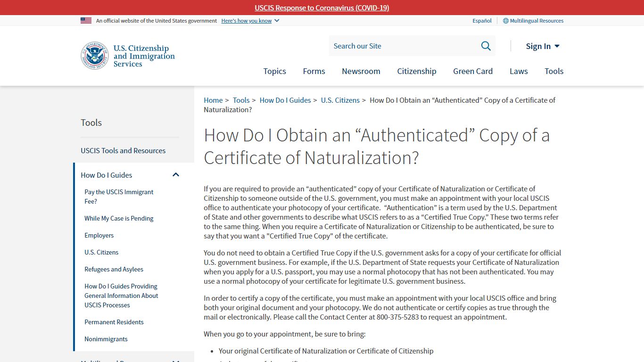Screen dimensions: 644x362
Task: Go to How Do I Guides breadcrumb
Action: 285,100
